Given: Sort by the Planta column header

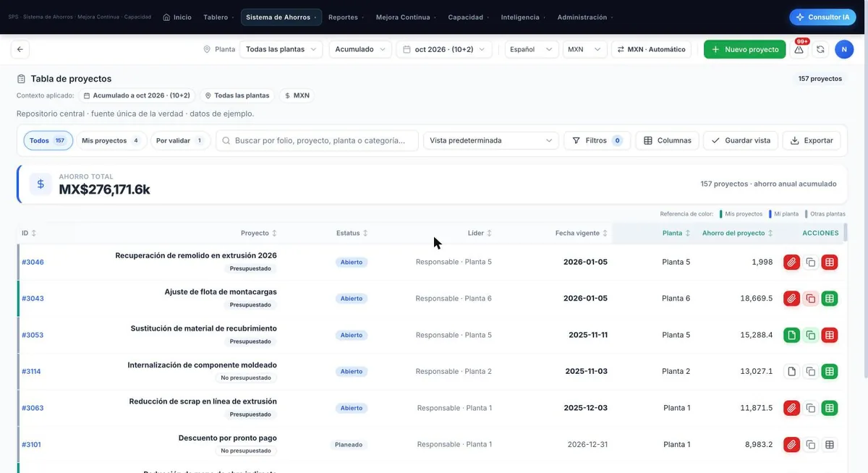Looking at the screenshot, I should 676,233.
